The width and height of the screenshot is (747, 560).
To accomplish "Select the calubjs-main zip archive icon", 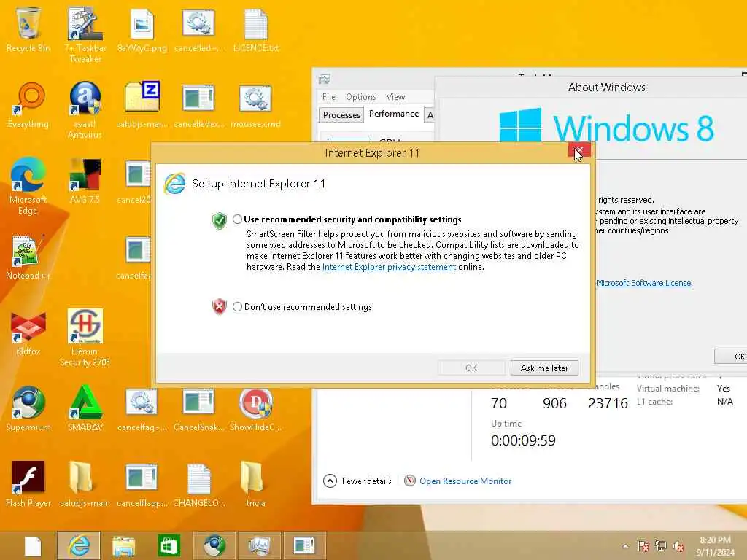I will [x=142, y=106].
